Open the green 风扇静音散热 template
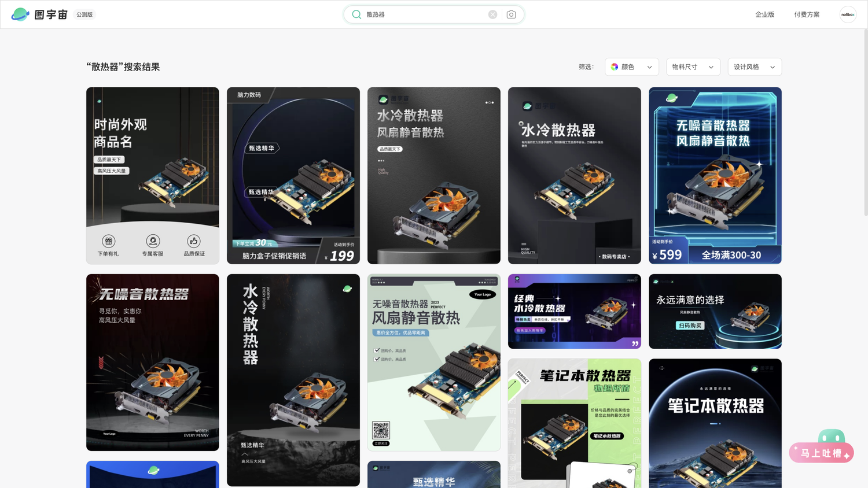This screenshot has width=868, height=488. 434,363
